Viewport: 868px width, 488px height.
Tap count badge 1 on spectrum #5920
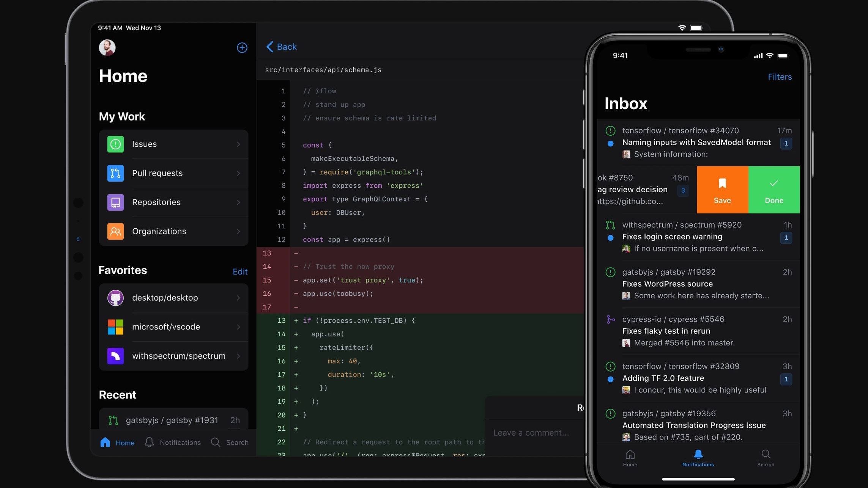[786, 238]
